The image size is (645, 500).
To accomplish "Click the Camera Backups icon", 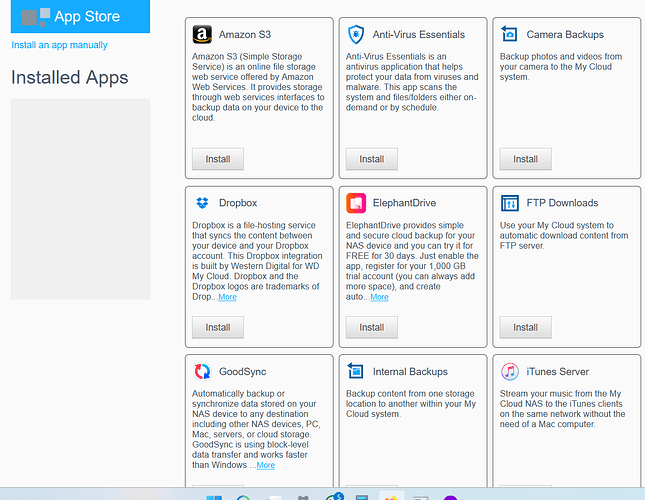I will coord(509,34).
